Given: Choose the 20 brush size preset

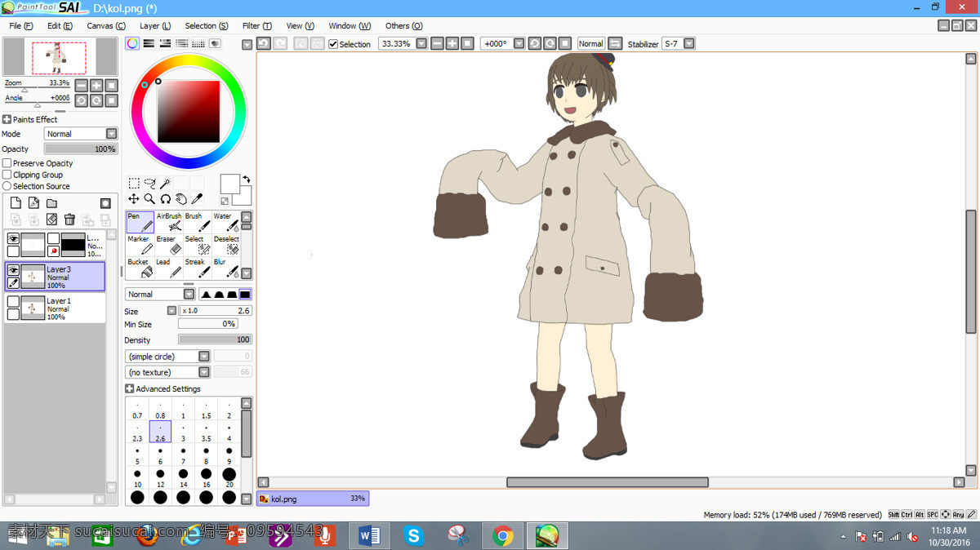Looking at the screenshot, I should tap(229, 478).
